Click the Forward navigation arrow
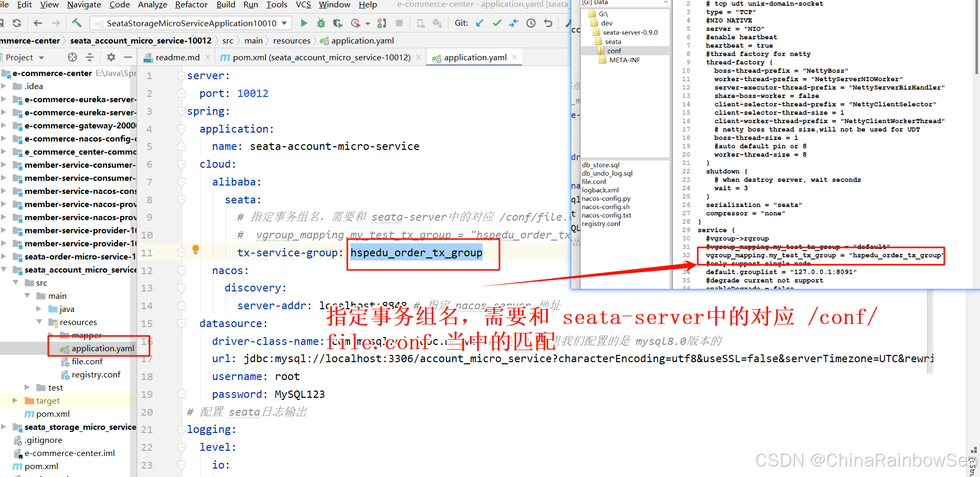 point(56,23)
